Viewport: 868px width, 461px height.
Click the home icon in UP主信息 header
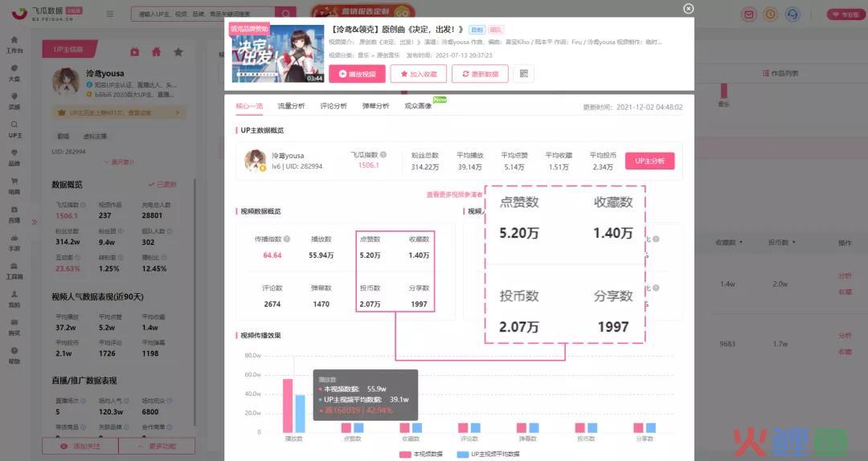pos(156,51)
